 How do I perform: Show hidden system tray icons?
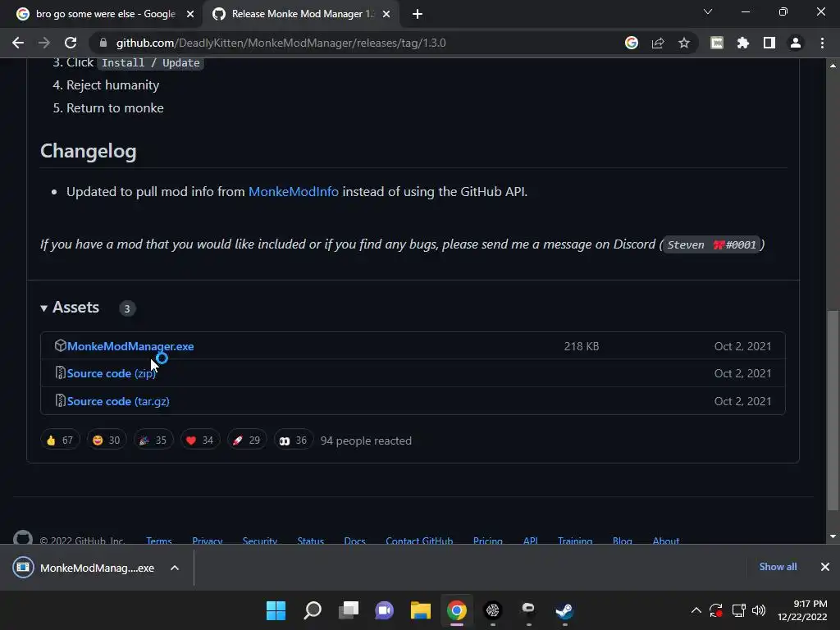(x=696, y=610)
